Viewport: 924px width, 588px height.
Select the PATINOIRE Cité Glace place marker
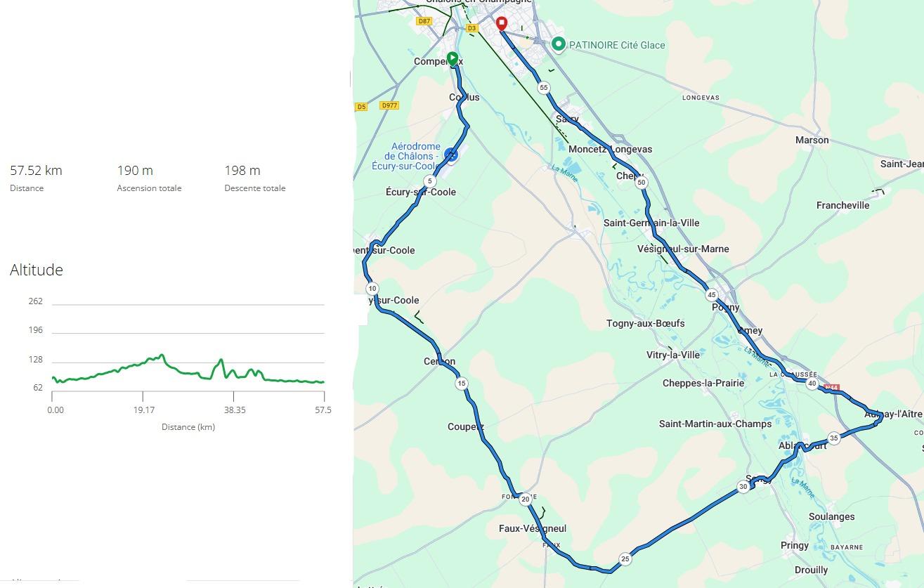coord(559,44)
